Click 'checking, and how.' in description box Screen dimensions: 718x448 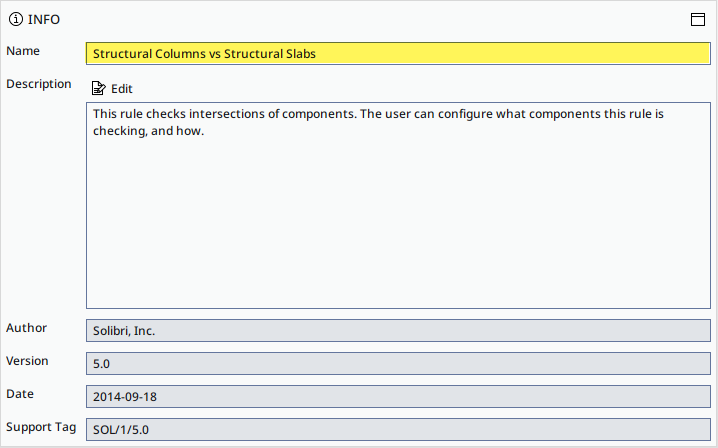coord(148,131)
